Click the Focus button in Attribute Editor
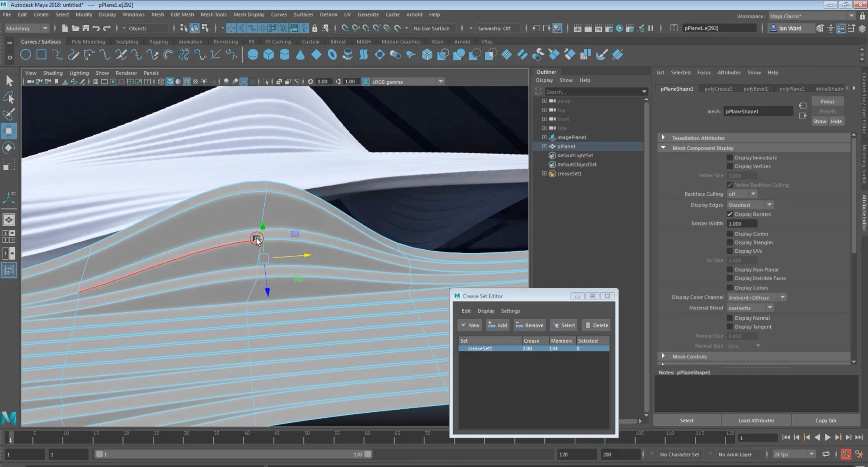 tap(827, 101)
